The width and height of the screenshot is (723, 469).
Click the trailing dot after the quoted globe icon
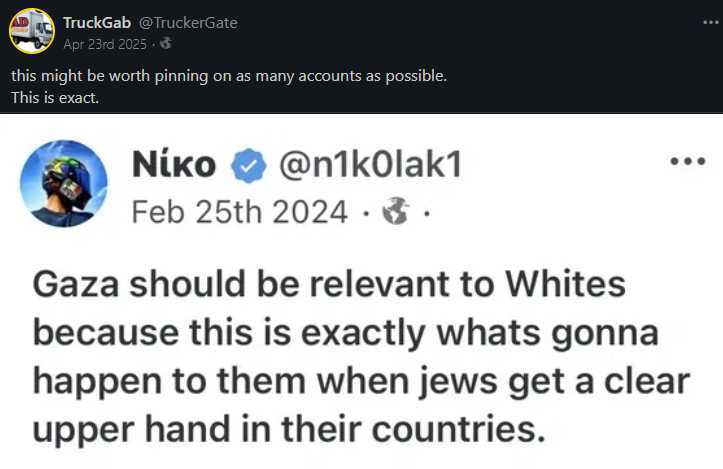pyautogui.click(x=427, y=213)
